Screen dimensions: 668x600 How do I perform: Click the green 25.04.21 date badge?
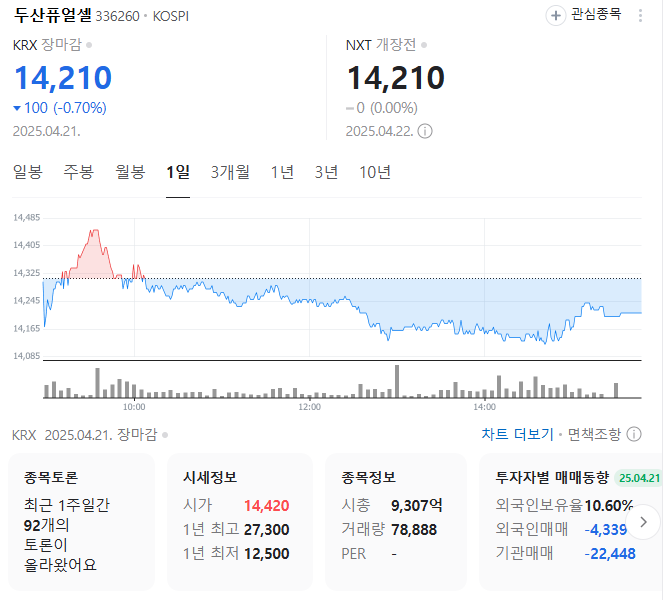pos(637,478)
